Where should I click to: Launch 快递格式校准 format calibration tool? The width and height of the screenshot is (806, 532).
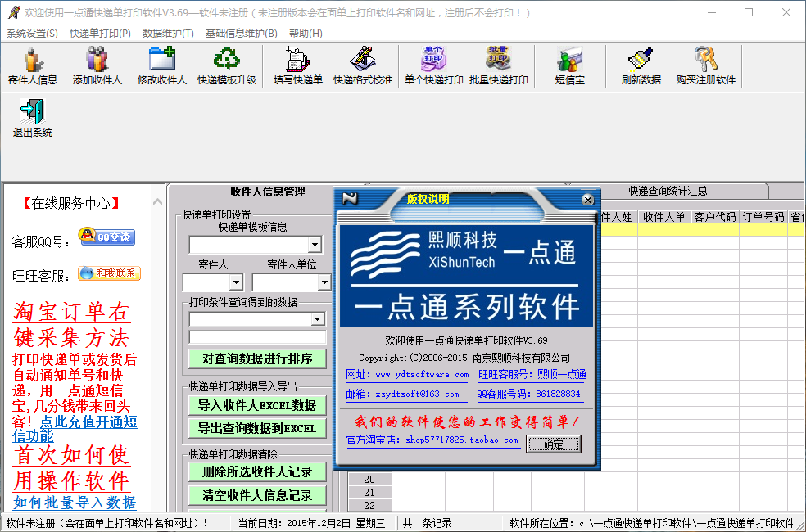tap(362, 65)
